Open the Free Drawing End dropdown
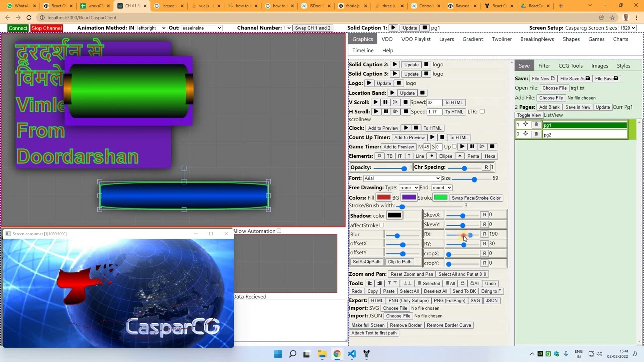The width and height of the screenshot is (644, 362). pyautogui.click(x=441, y=188)
